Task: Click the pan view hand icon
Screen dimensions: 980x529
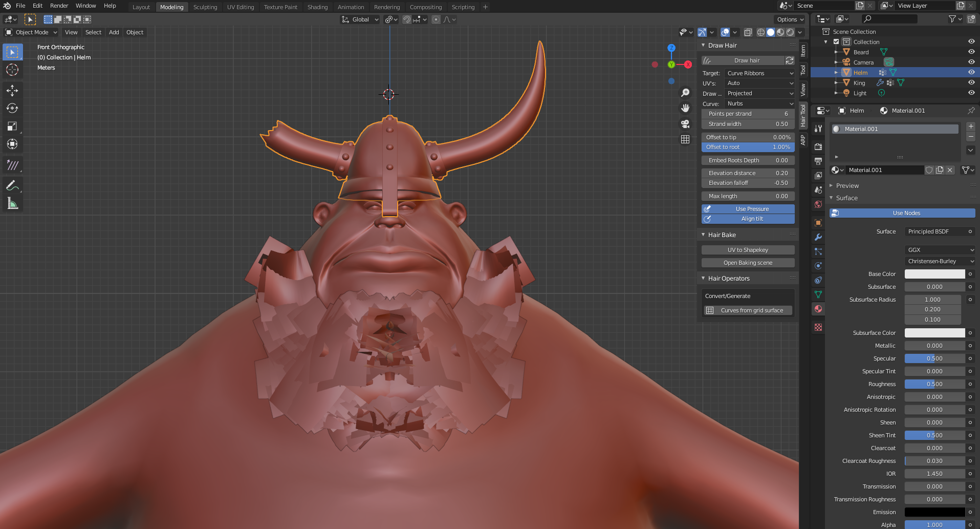Action: tap(685, 108)
